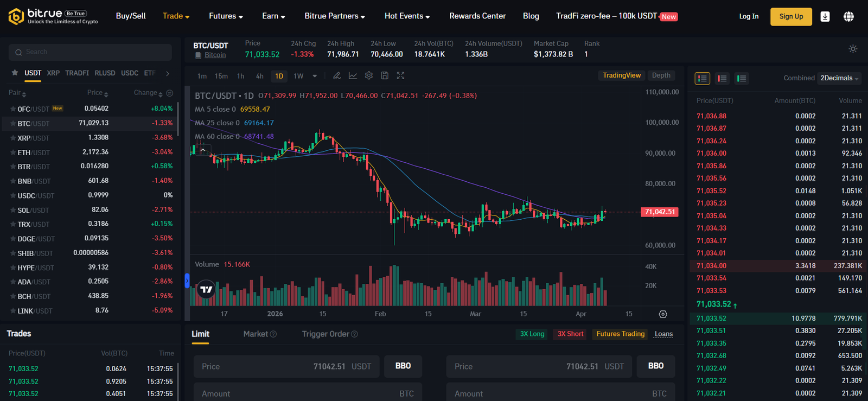Expand the Hot Events menu

tap(407, 16)
